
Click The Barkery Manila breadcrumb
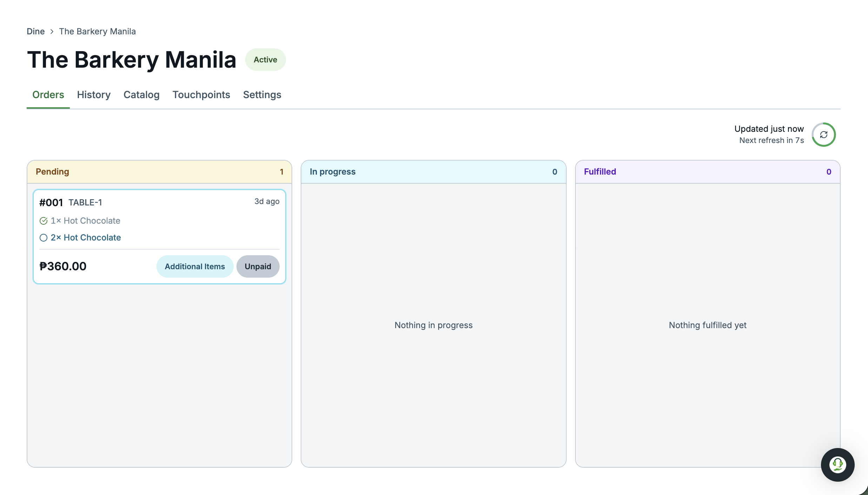[x=97, y=31]
